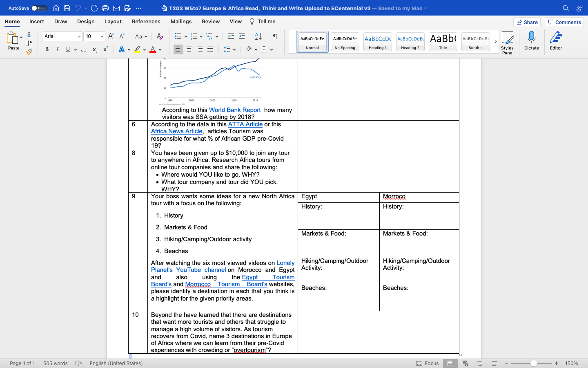Click the Share button
This screenshot has height=368, width=588.
click(x=527, y=22)
